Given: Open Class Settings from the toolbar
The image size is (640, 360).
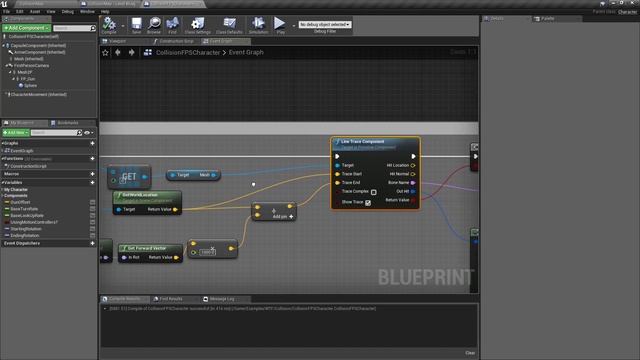Looking at the screenshot, I should click(198, 25).
